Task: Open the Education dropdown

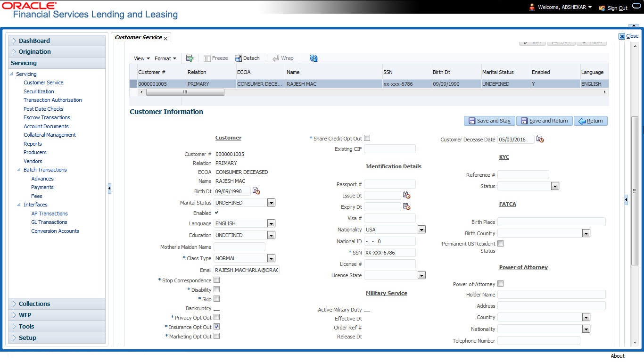Action: [x=271, y=235]
